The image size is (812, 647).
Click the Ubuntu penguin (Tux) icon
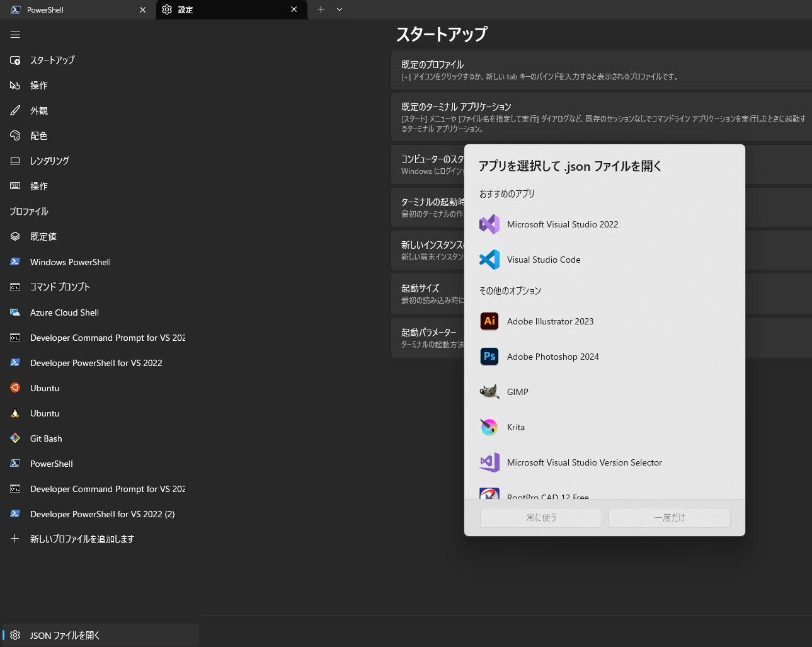[15, 413]
